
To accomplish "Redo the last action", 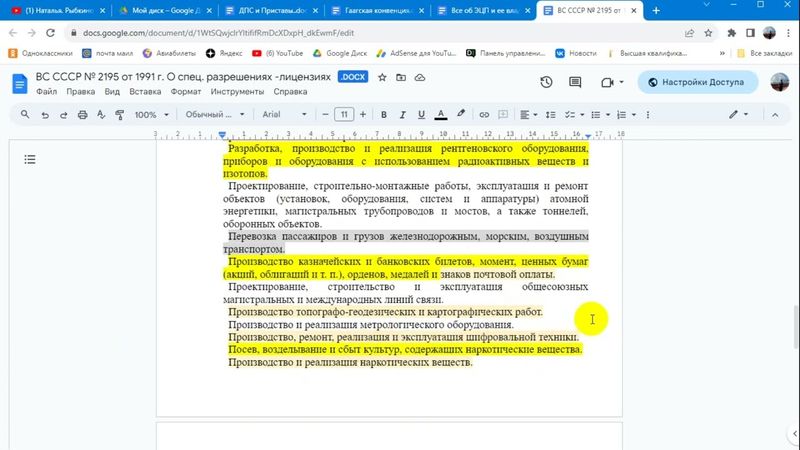I will pyautogui.click(x=64, y=115).
